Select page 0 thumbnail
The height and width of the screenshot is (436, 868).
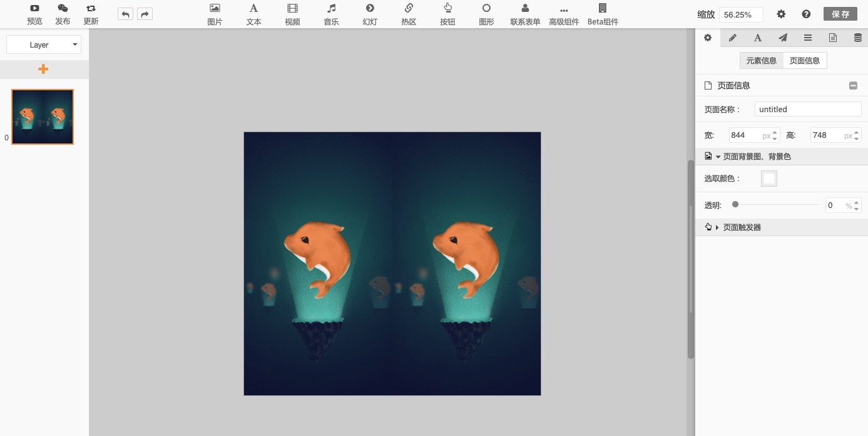click(43, 117)
